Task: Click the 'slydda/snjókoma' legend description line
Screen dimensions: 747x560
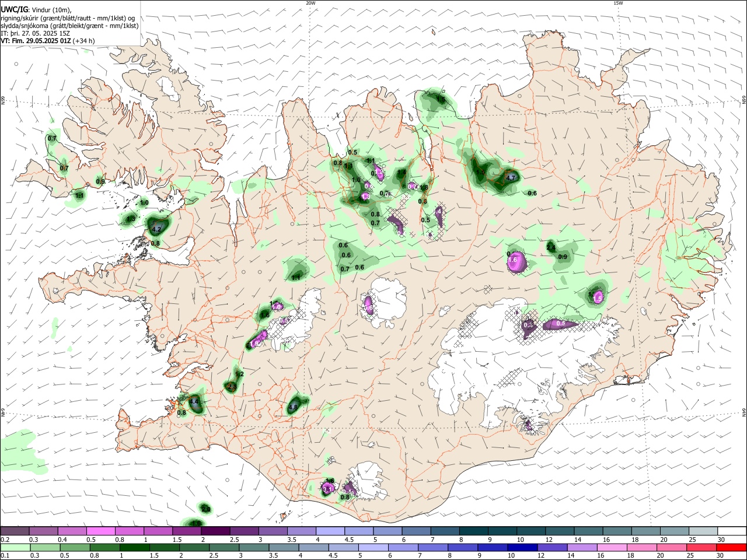Action: 69,26
